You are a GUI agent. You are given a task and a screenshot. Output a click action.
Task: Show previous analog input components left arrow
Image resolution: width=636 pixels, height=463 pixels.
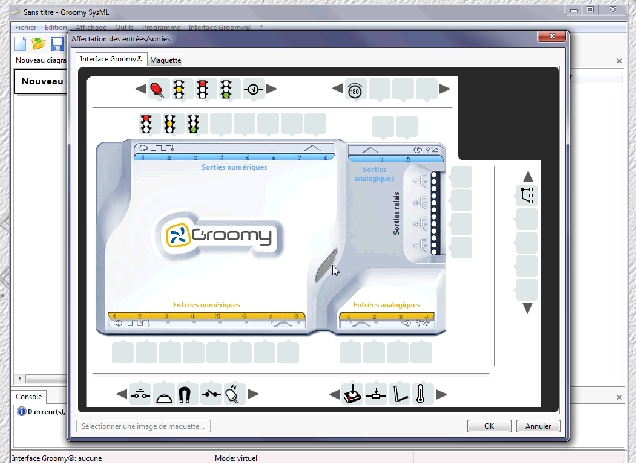[x=335, y=394]
